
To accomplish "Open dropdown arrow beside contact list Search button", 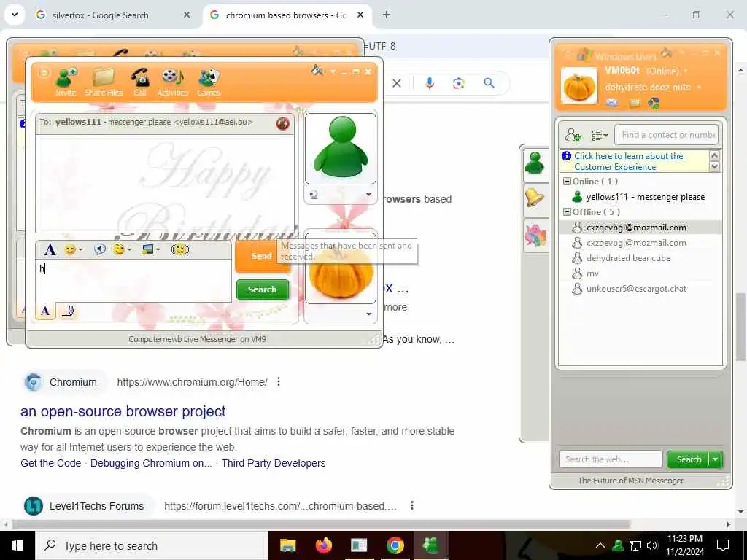I will click(x=716, y=459).
